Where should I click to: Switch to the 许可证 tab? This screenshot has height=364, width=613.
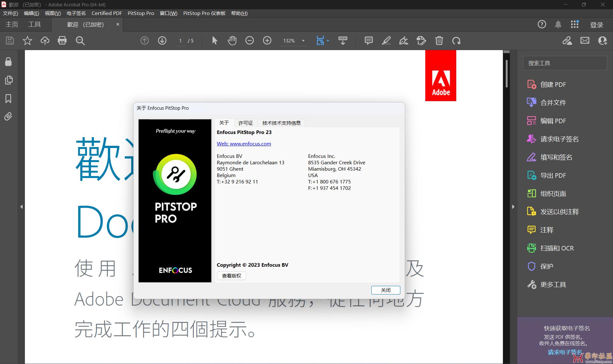[x=246, y=123]
